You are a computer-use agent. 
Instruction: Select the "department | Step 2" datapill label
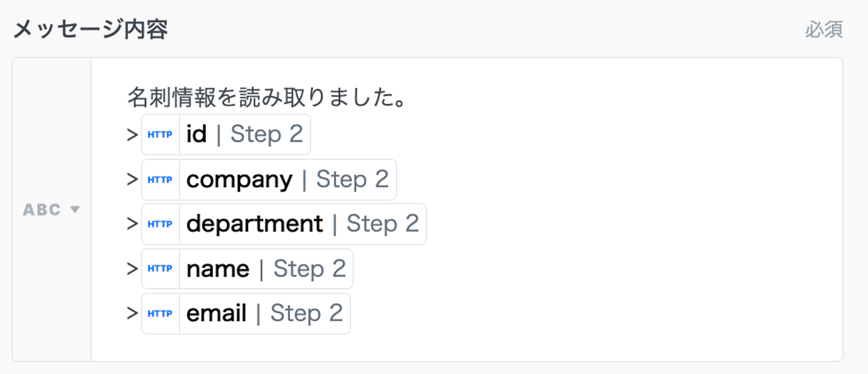point(302,224)
